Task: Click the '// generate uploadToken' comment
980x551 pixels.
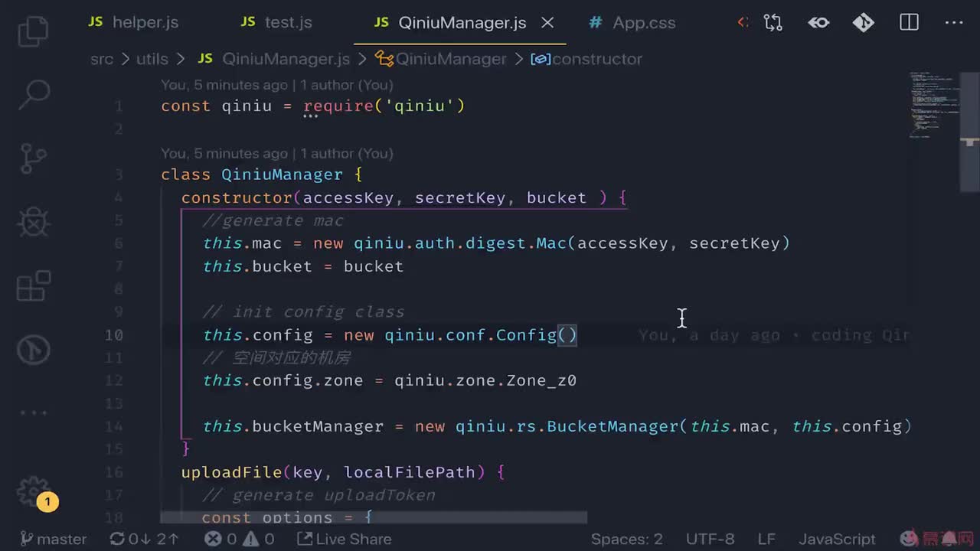Action: (x=318, y=495)
